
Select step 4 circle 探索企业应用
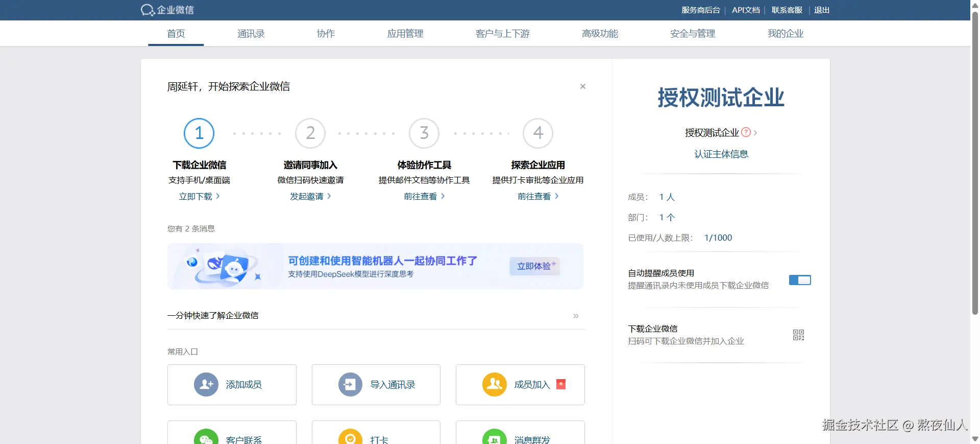[x=538, y=133]
